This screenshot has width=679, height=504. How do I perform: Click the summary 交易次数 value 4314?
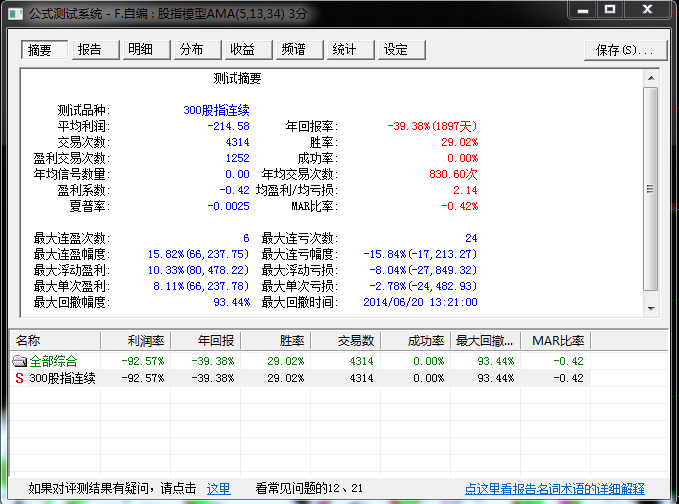click(237, 142)
